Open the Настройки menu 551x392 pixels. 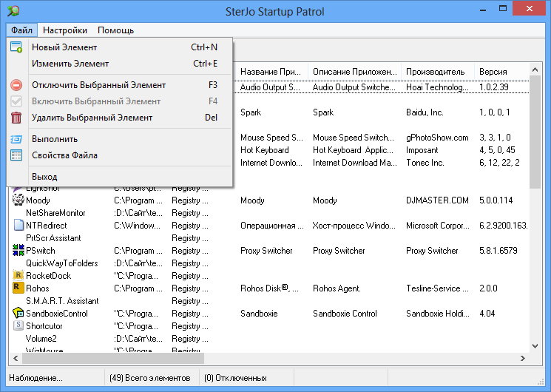pos(65,30)
